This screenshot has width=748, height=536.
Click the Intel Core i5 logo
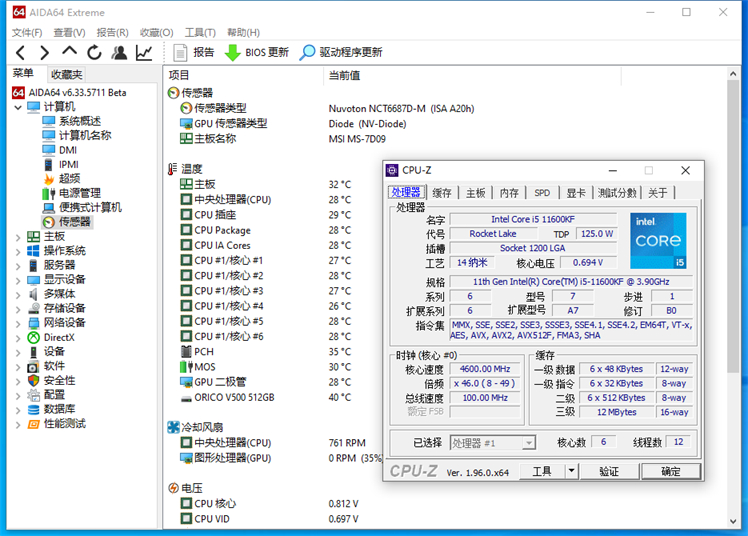[658, 241]
